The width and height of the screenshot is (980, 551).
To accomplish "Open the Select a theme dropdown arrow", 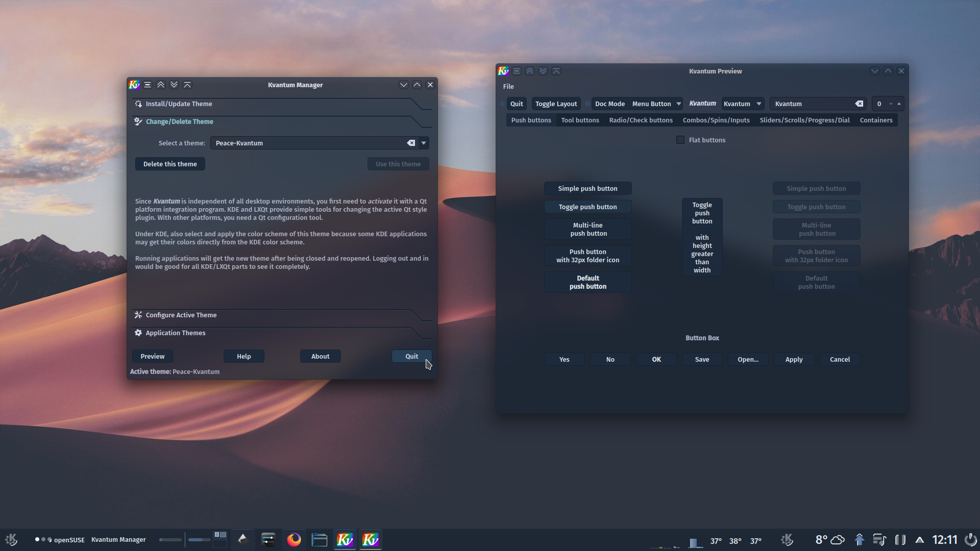I will pyautogui.click(x=424, y=143).
